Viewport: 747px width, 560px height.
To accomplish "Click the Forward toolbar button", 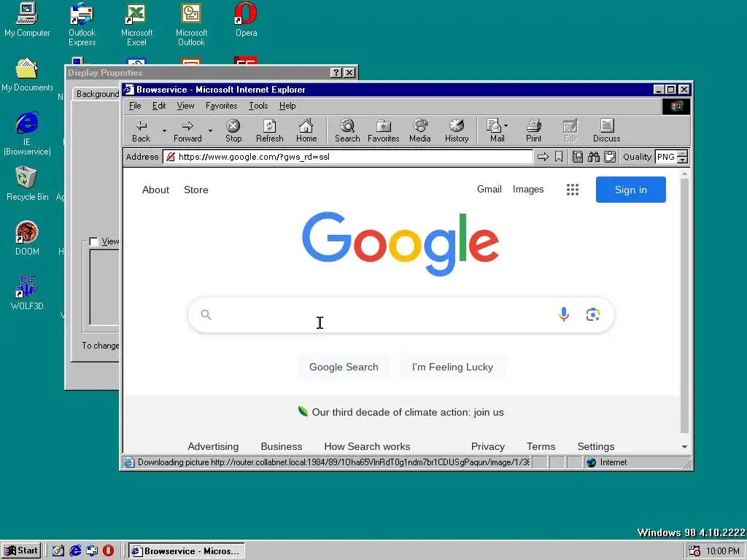I will (x=187, y=131).
